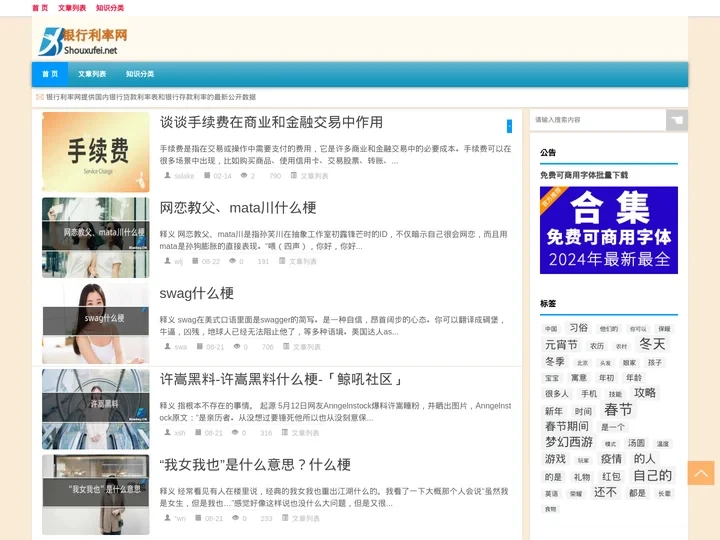Click tag 梦幻西游
This screenshot has height=540, width=720.
[568, 442]
